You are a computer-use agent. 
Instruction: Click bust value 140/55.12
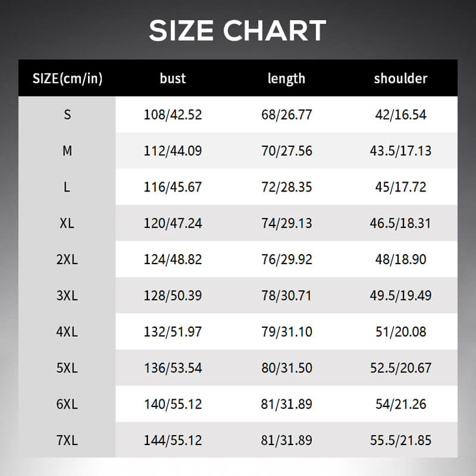[173, 405]
